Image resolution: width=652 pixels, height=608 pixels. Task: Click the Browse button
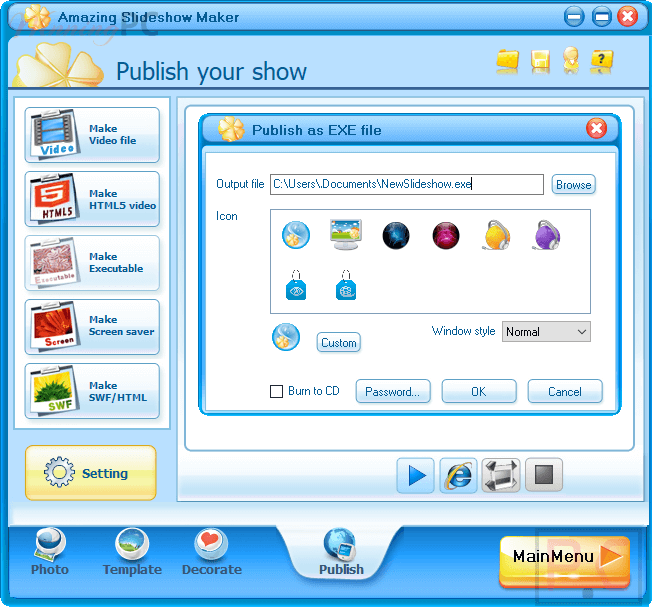(x=573, y=184)
